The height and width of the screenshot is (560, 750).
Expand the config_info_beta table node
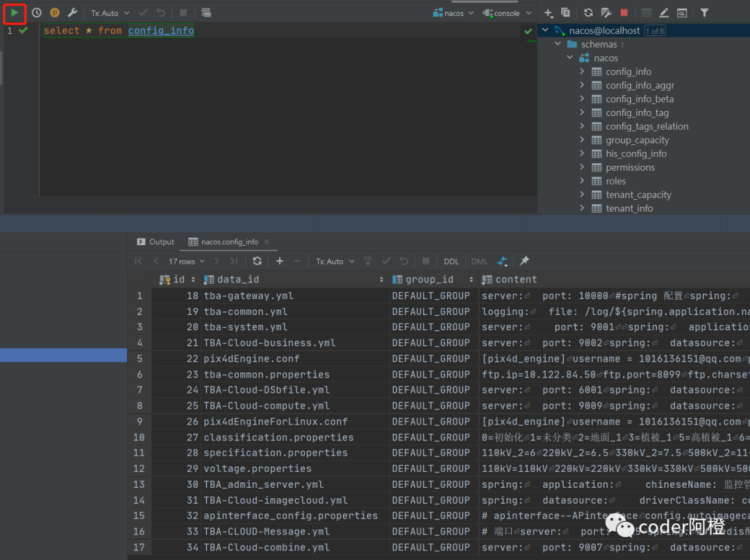[582, 99]
